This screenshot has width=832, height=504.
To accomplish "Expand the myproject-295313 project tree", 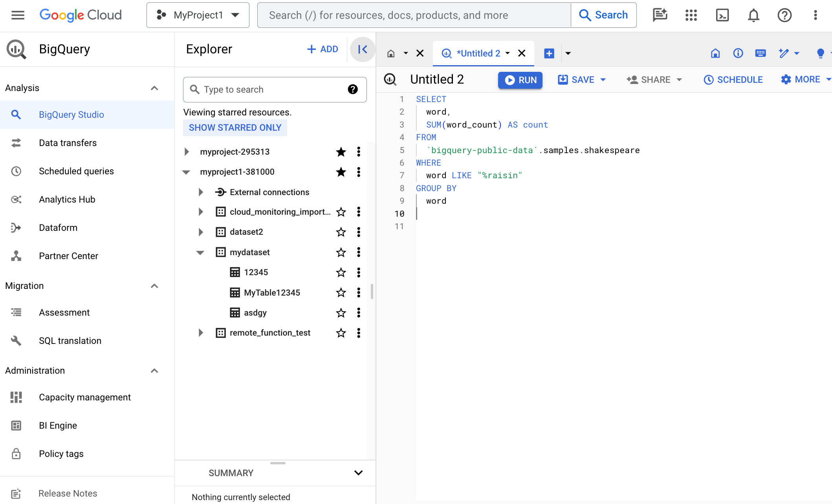I will click(x=187, y=152).
